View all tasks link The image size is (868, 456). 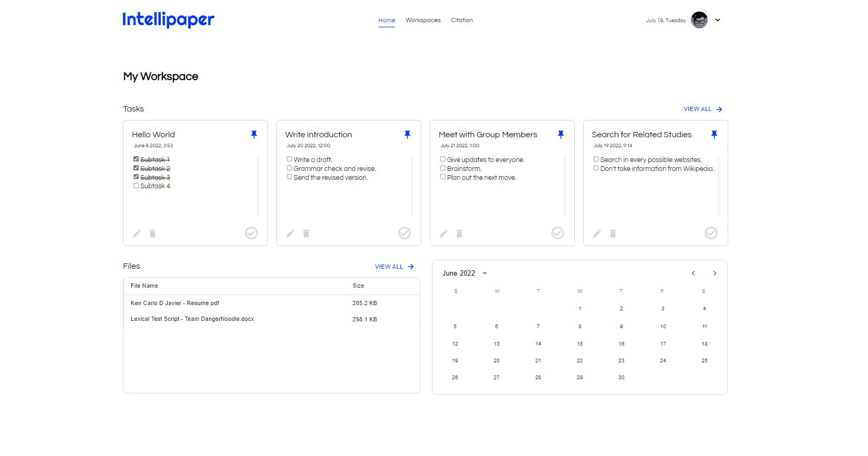point(703,109)
